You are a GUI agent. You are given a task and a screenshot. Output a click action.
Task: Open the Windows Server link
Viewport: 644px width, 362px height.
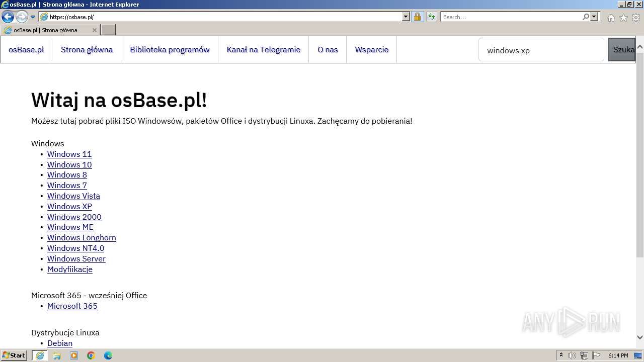click(76, 258)
